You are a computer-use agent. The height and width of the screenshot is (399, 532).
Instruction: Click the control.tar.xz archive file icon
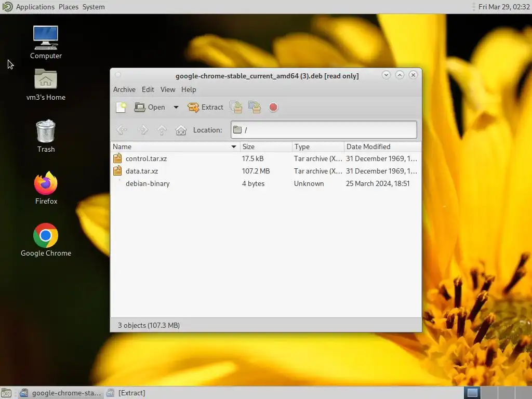[117, 158]
